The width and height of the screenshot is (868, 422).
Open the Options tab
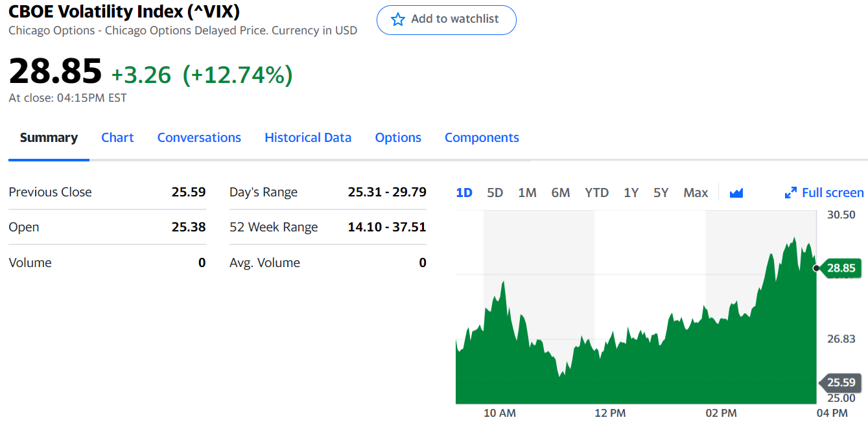click(x=398, y=137)
